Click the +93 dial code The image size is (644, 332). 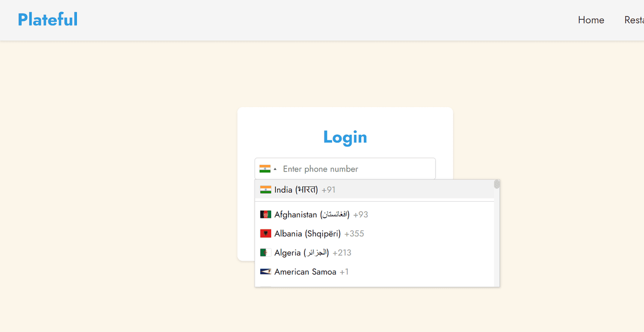tap(361, 214)
